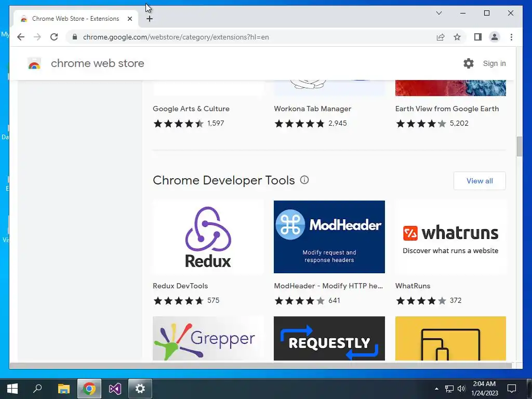
Task: Open tab search chevron in title bar
Action: point(438,13)
